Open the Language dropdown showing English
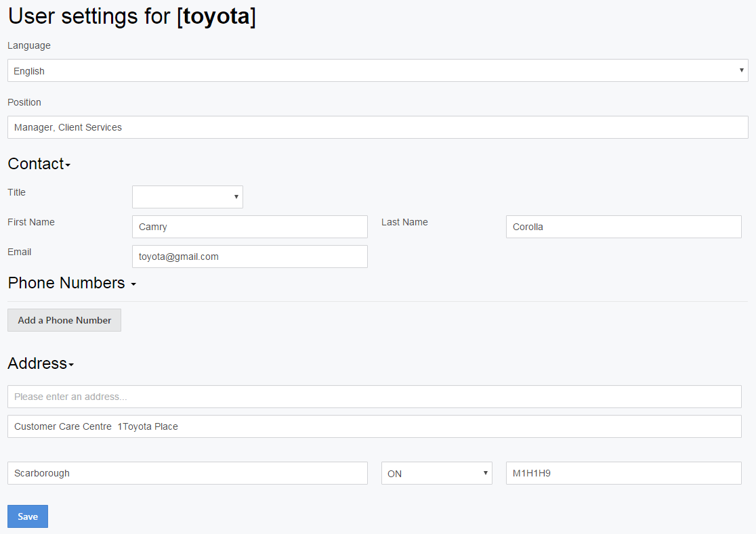 [377, 70]
